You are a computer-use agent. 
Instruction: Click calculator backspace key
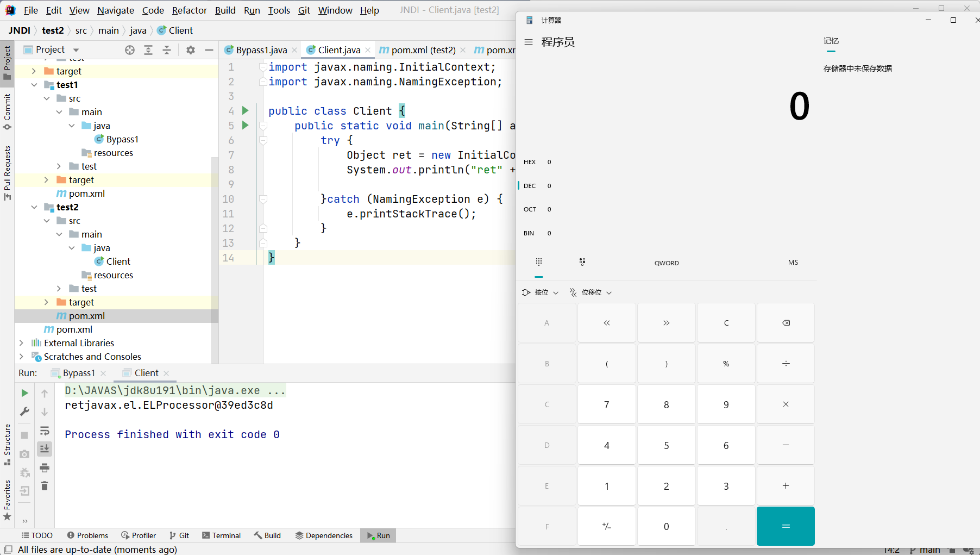click(x=786, y=323)
